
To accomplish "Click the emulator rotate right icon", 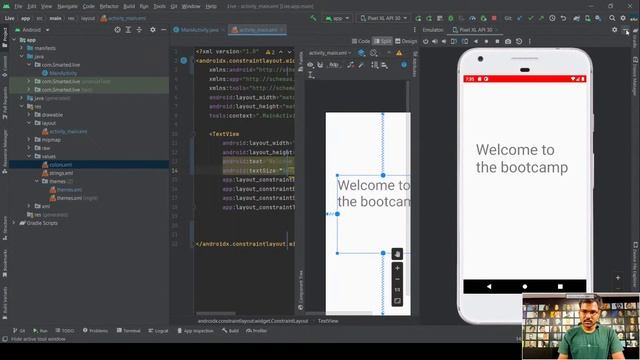I will tap(464, 41).
